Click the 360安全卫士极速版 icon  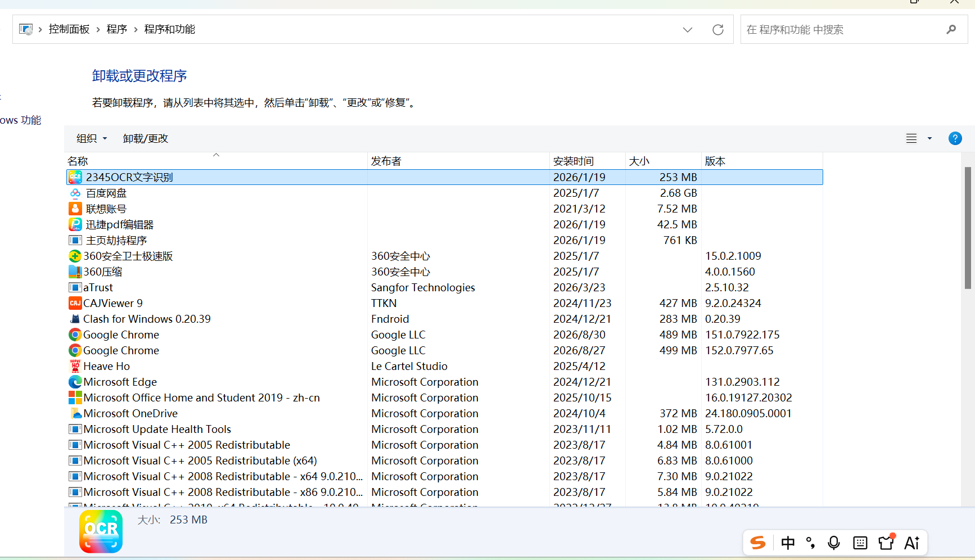(75, 256)
